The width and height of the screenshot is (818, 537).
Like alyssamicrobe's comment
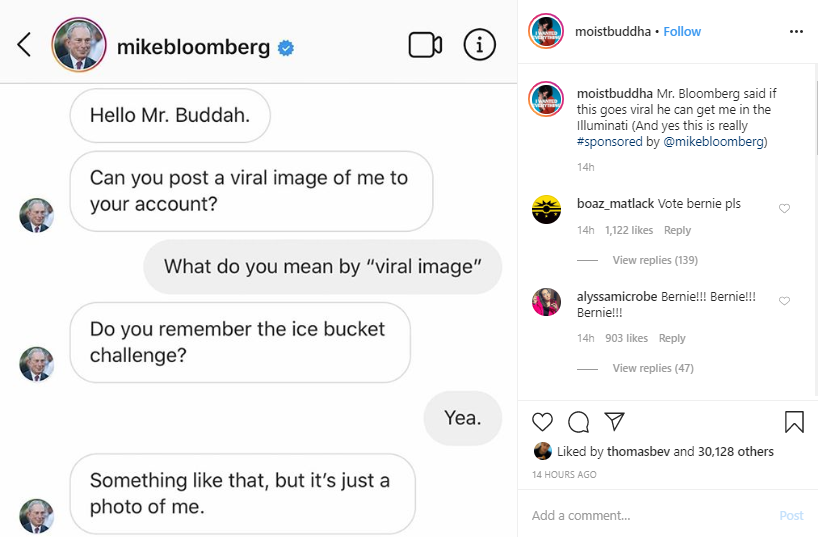tap(784, 301)
